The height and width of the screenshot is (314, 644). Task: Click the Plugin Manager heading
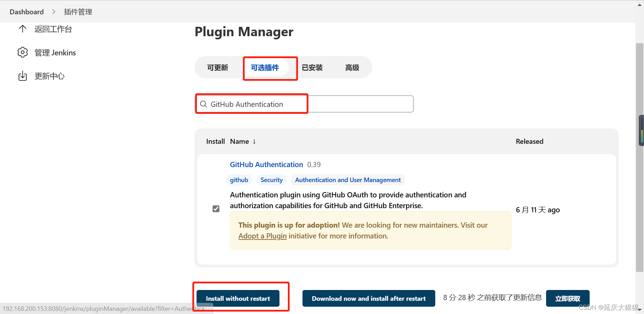tap(244, 32)
